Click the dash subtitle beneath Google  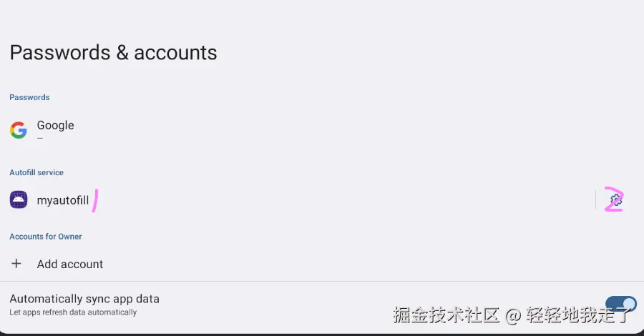point(40,138)
